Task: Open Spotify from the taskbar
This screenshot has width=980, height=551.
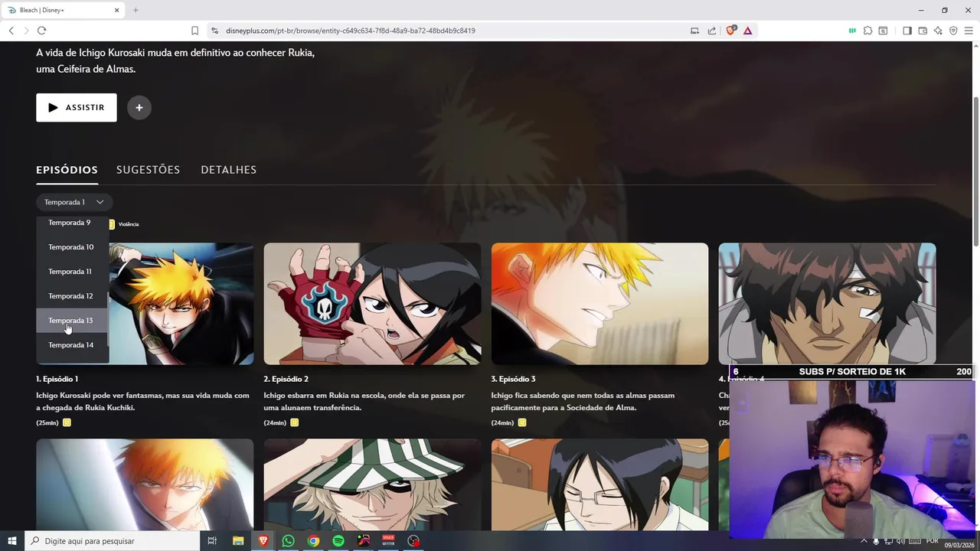Action: [x=338, y=541]
